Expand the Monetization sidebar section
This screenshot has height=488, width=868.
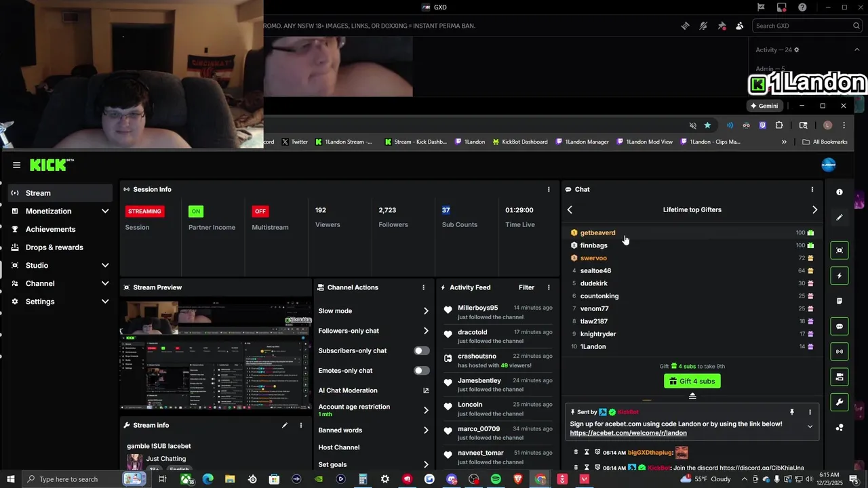coord(105,211)
